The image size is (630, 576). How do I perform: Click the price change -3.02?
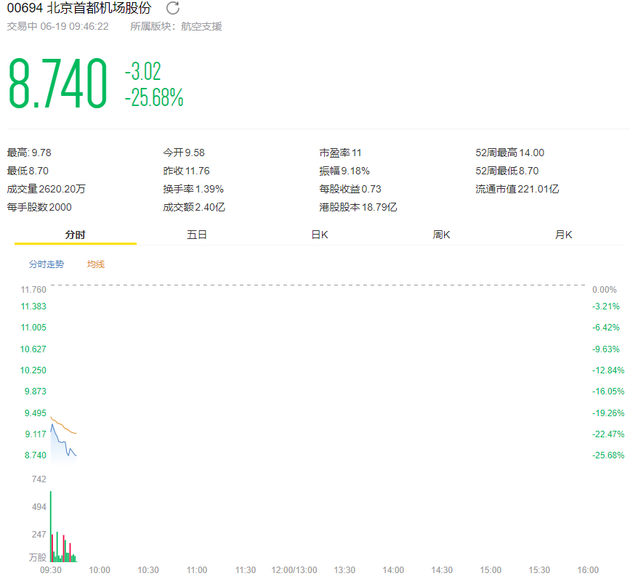tap(143, 71)
